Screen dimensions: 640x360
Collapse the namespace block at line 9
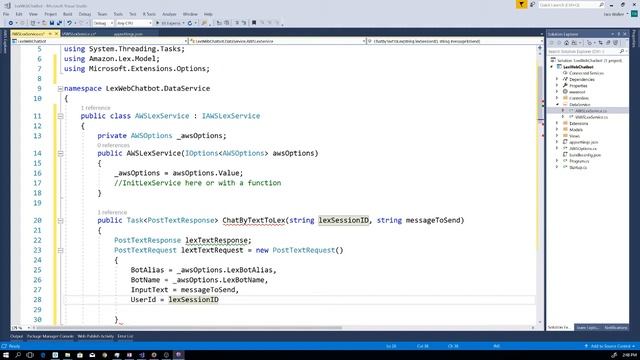[60, 89]
